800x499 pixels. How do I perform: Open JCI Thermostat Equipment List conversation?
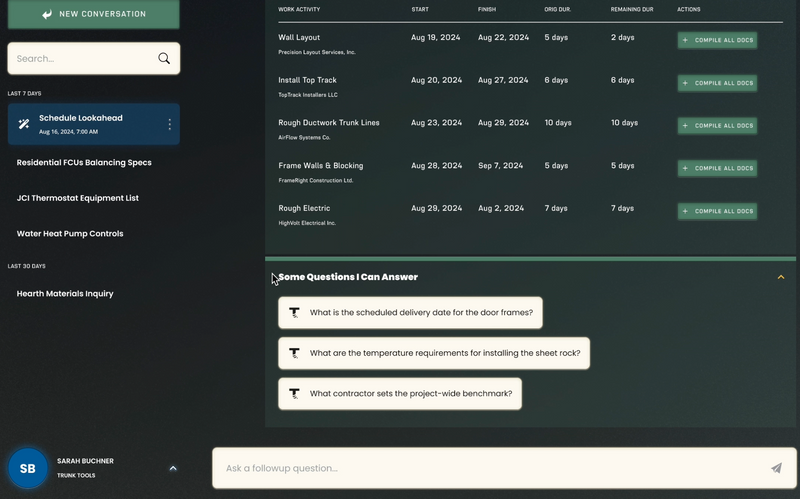point(78,198)
